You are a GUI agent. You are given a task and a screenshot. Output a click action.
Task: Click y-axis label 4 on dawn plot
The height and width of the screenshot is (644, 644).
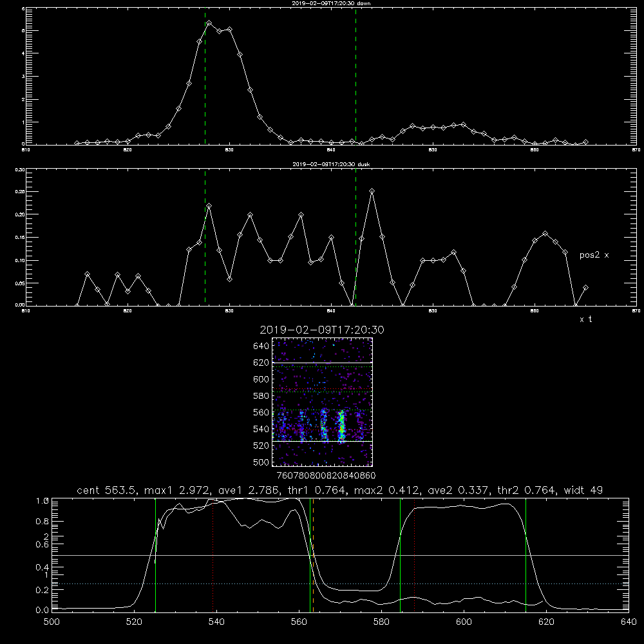tap(23, 53)
